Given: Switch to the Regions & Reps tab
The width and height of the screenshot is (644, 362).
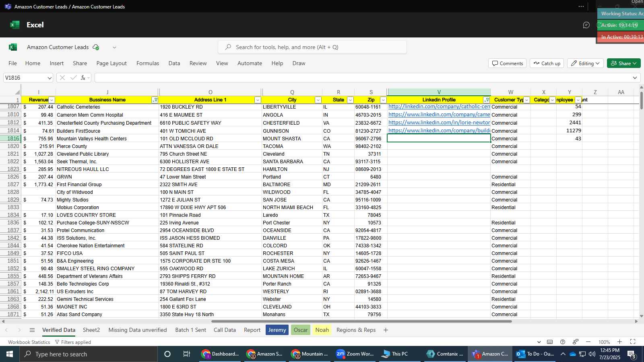Looking at the screenshot, I should (x=356, y=330).
